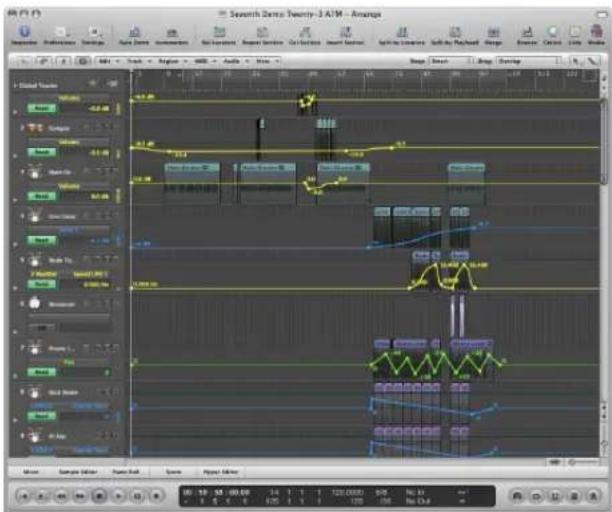This screenshot has width=612, height=512.
Task: Open the Region local menu
Action: (173, 61)
